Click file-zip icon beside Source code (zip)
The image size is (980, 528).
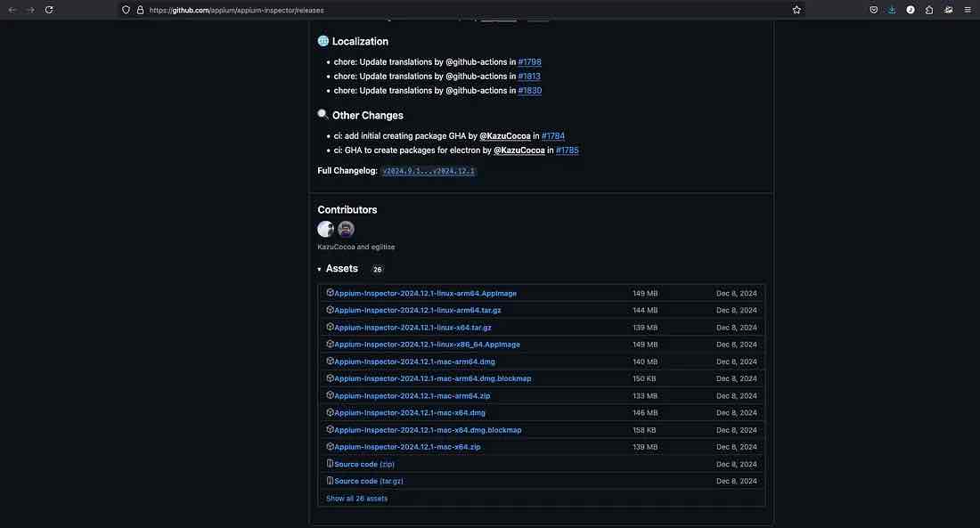(x=330, y=464)
